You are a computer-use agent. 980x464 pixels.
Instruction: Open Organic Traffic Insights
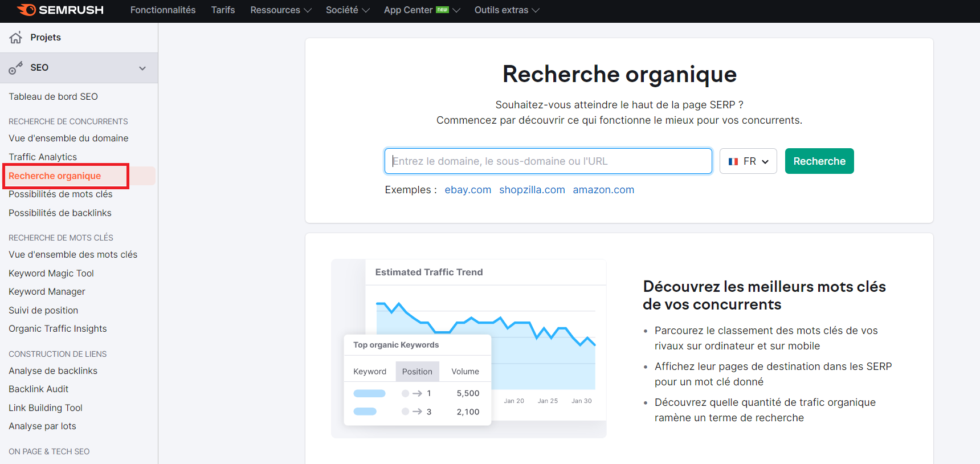click(x=58, y=329)
